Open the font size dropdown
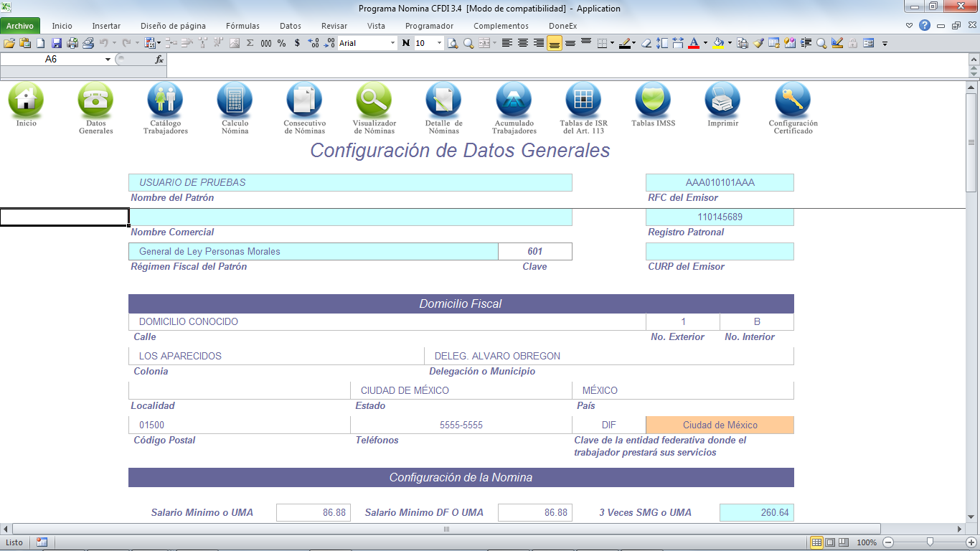Viewport: 980px width, 551px height. (439, 43)
